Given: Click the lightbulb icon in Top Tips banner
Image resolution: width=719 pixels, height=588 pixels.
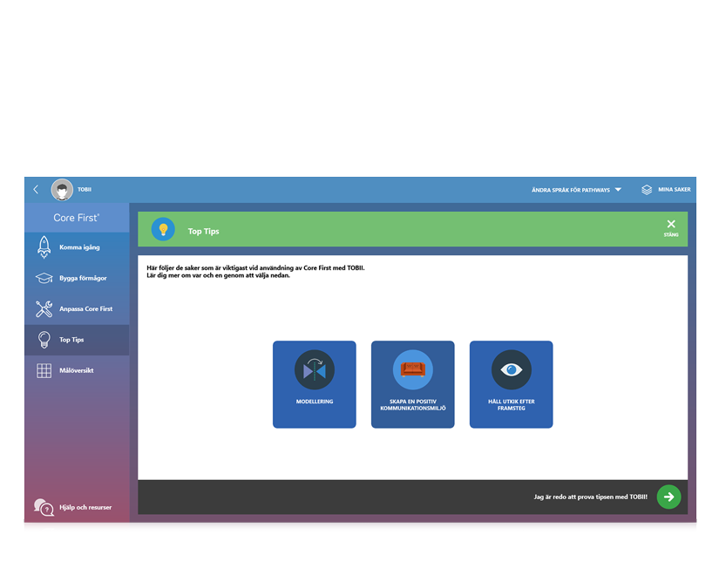Looking at the screenshot, I should pos(163,230).
